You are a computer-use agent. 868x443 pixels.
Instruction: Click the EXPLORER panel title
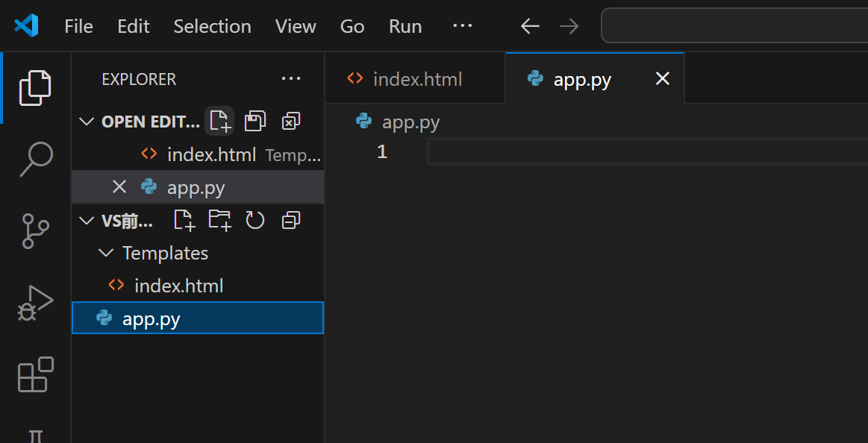[x=139, y=79]
